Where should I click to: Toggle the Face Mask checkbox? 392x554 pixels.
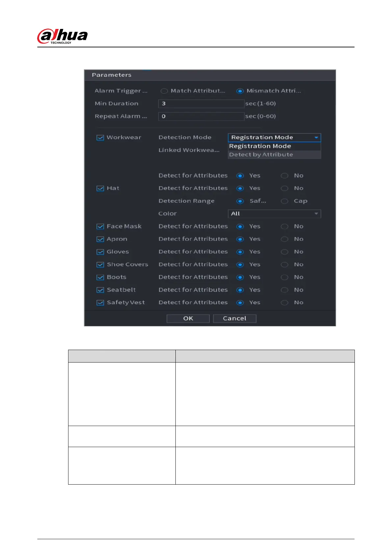click(x=100, y=227)
